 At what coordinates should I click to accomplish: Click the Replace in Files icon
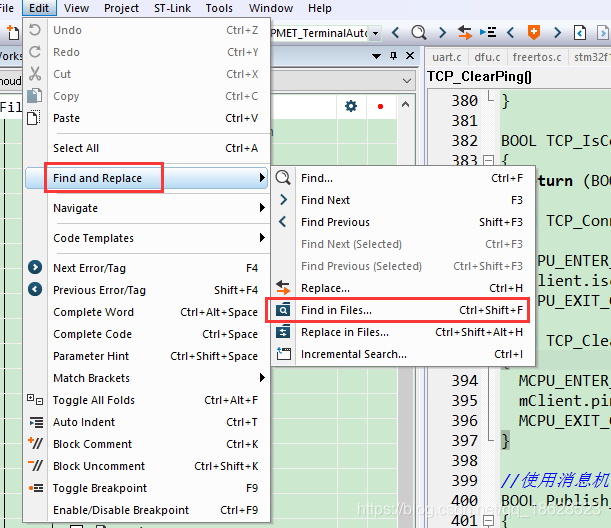point(283,332)
